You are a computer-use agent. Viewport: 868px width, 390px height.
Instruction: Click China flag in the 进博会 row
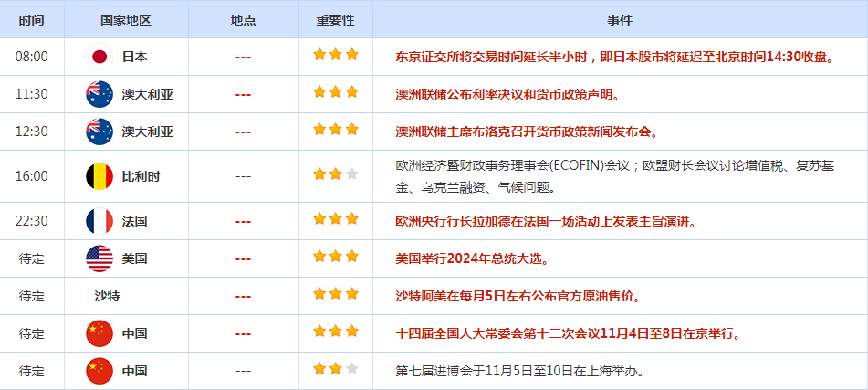coord(99,371)
